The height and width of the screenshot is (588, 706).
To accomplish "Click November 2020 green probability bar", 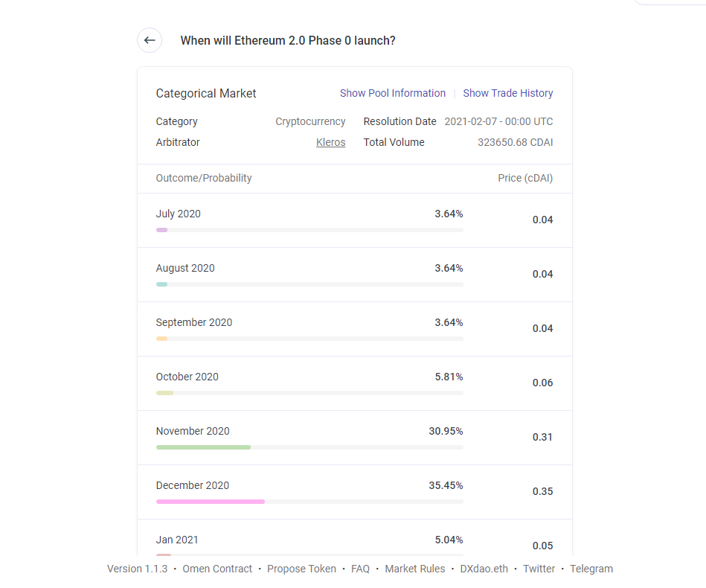I will 203,447.
